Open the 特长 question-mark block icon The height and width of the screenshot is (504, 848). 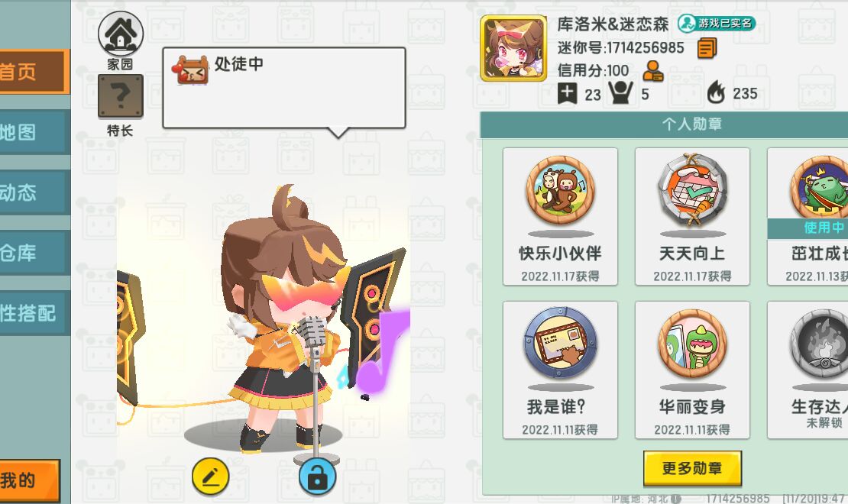tap(121, 96)
